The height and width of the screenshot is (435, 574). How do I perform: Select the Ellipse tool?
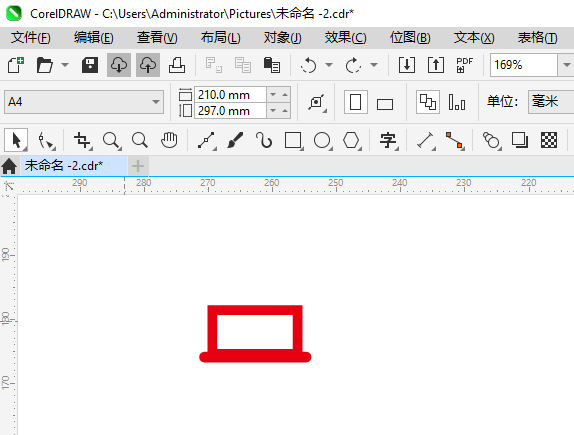pos(323,141)
